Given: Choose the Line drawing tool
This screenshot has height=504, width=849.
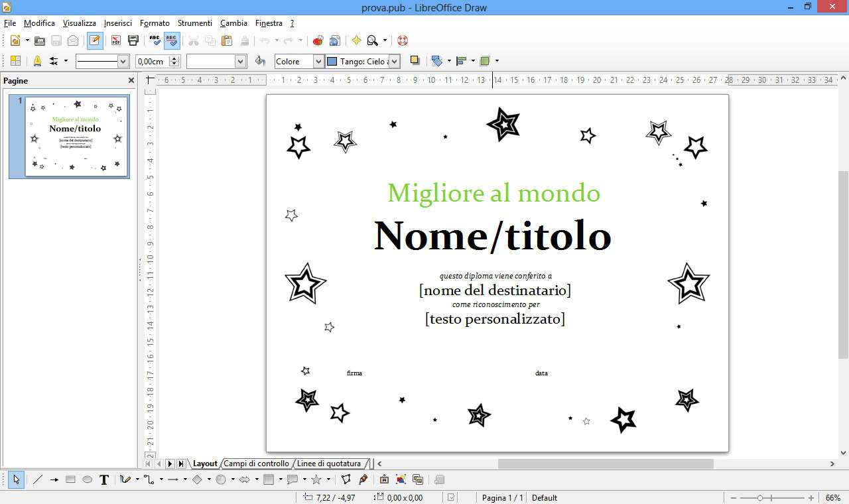Looking at the screenshot, I should tap(38, 479).
